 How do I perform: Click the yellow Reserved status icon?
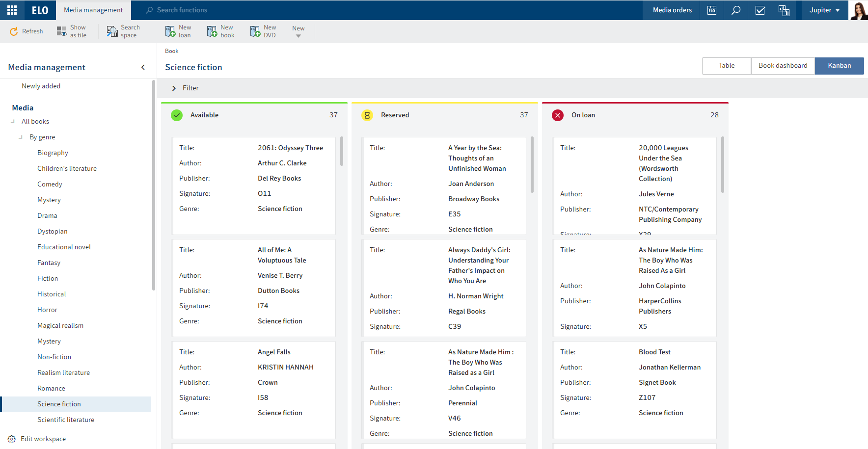(367, 115)
